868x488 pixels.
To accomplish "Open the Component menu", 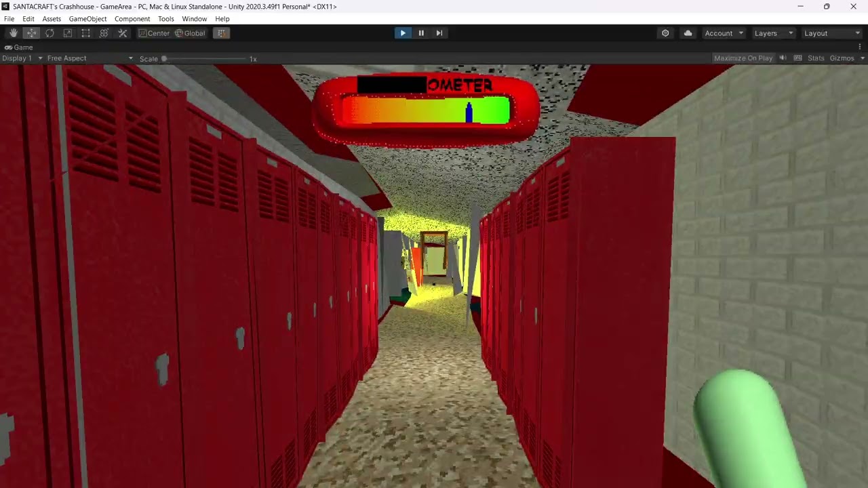I will coord(132,19).
